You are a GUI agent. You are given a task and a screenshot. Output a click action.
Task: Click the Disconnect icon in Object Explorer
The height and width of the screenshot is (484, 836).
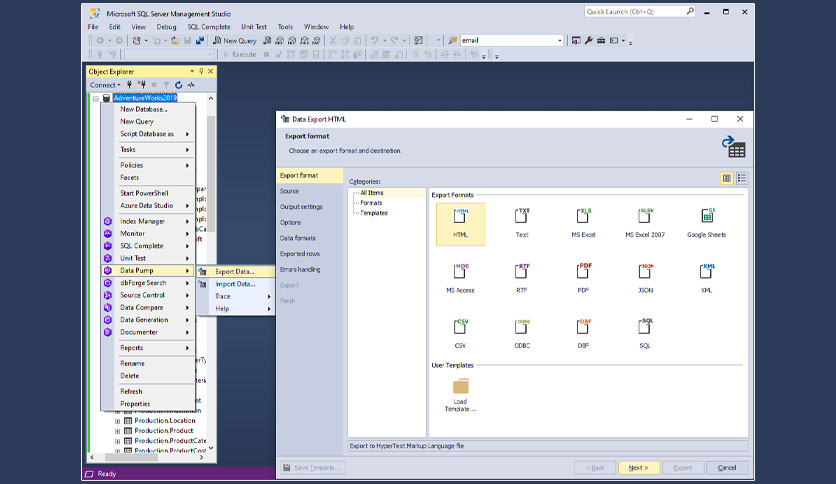[141, 85]
